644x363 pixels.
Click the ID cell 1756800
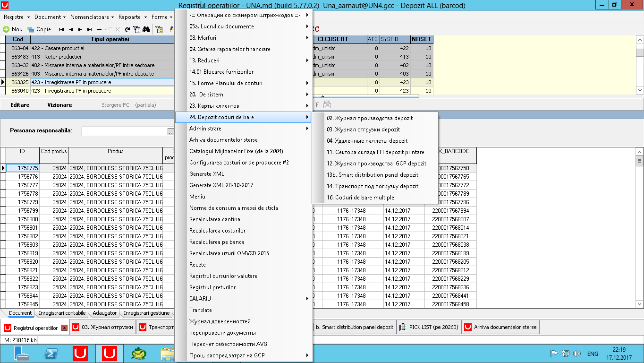point(22,219)
